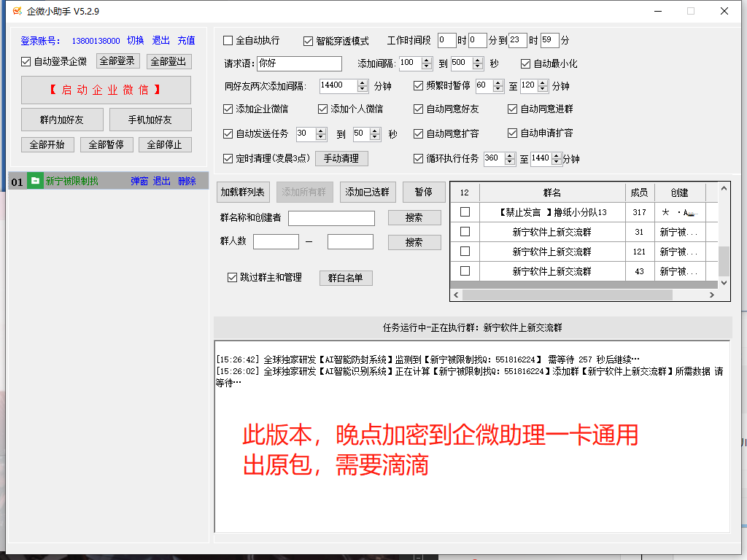This screenshot has width=747, height=560.
Task: Open the 群白名单 whitelist button
Action: pyautogui.click(x=346, y=278)
